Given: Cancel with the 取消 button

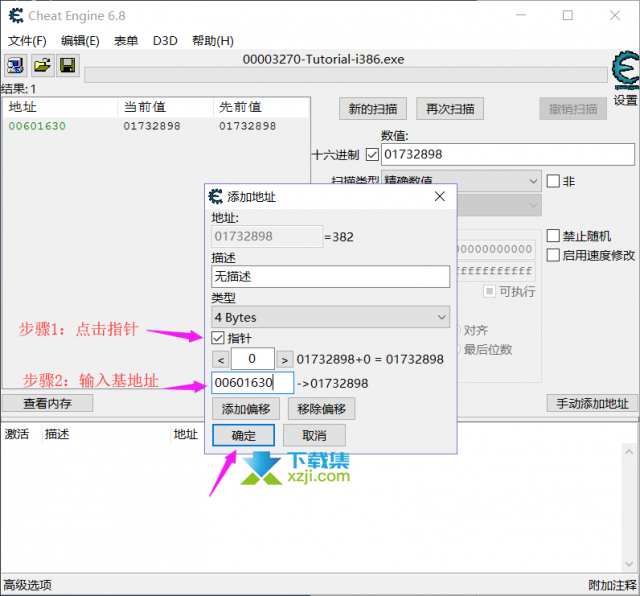Looking at the screenshot, I should [x=314, y=435].
